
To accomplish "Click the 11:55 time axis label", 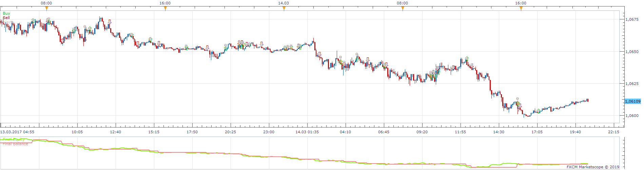I will [x=461, y=132].
